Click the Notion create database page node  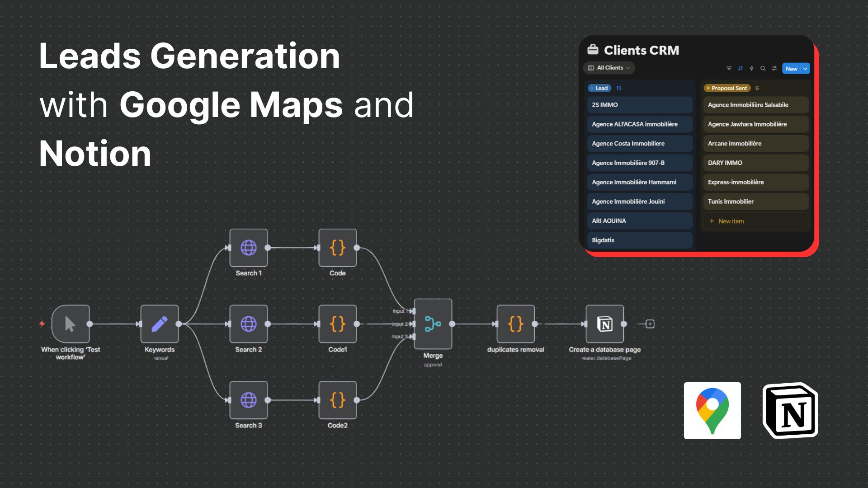tap(604, 324)
